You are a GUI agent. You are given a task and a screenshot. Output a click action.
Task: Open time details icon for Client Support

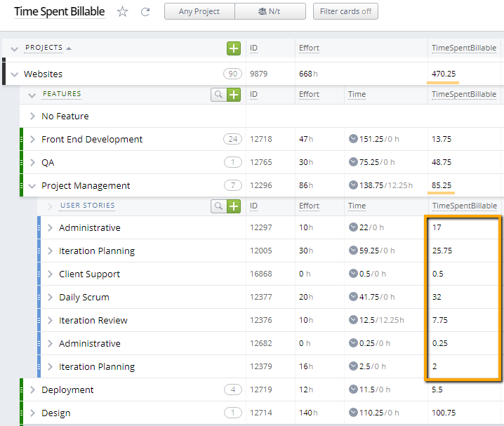(x=353, y=274)
